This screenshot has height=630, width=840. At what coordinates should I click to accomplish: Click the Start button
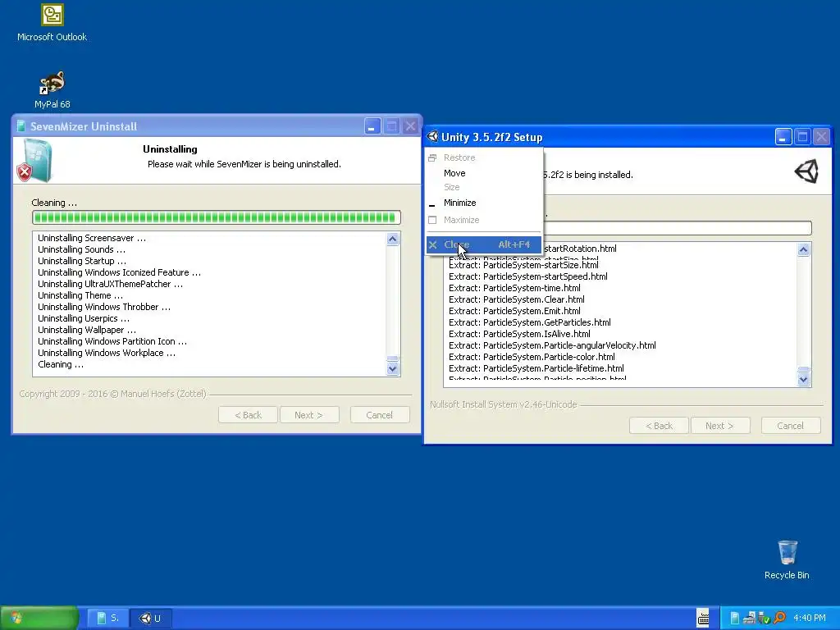(x=39, y=618)
